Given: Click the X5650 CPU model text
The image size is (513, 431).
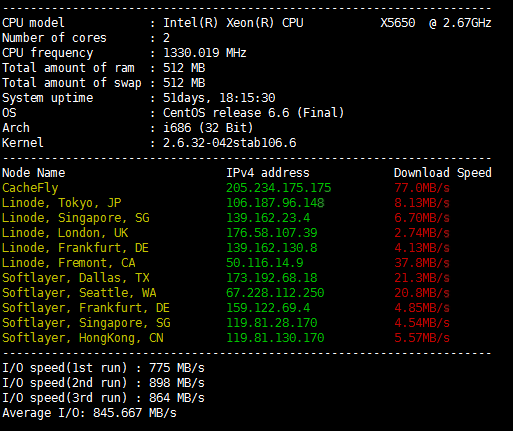Looking at the screenshot, I should click(x=398, y=23).
